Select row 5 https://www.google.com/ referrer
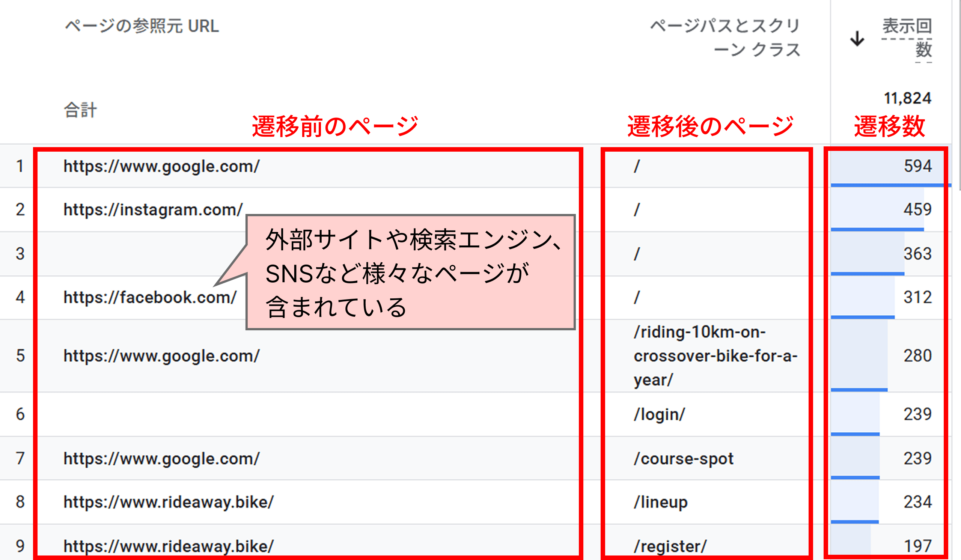The image size is (961, 560). 162,356
